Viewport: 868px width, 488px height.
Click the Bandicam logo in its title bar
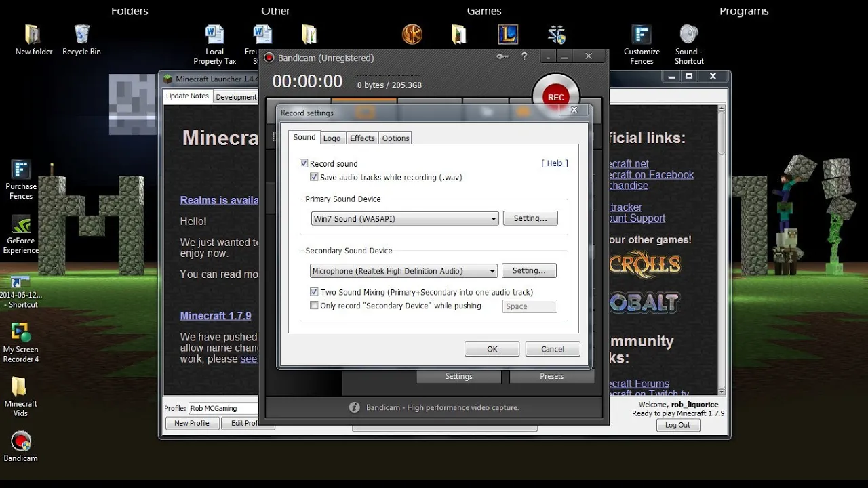[269, 58]
